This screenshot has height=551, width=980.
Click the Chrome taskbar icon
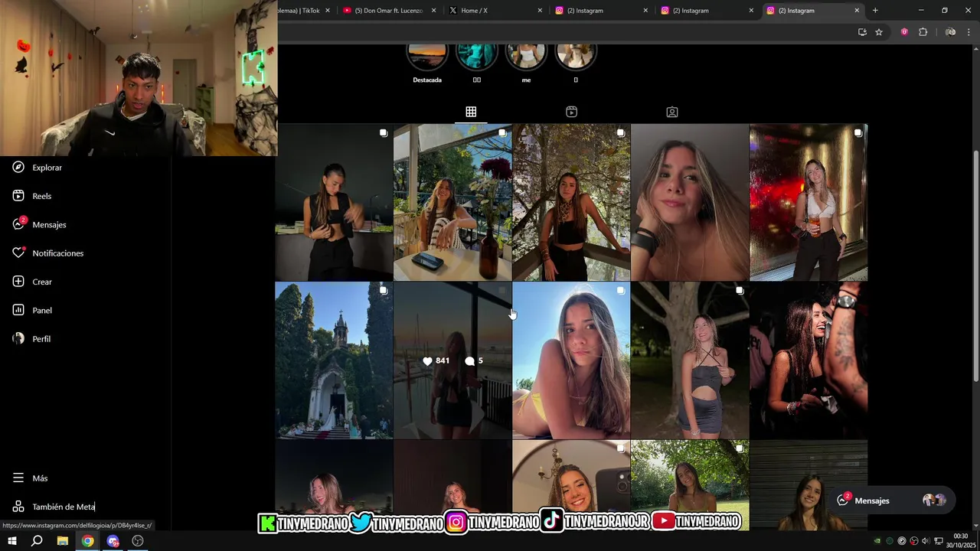tap(88, 541)
